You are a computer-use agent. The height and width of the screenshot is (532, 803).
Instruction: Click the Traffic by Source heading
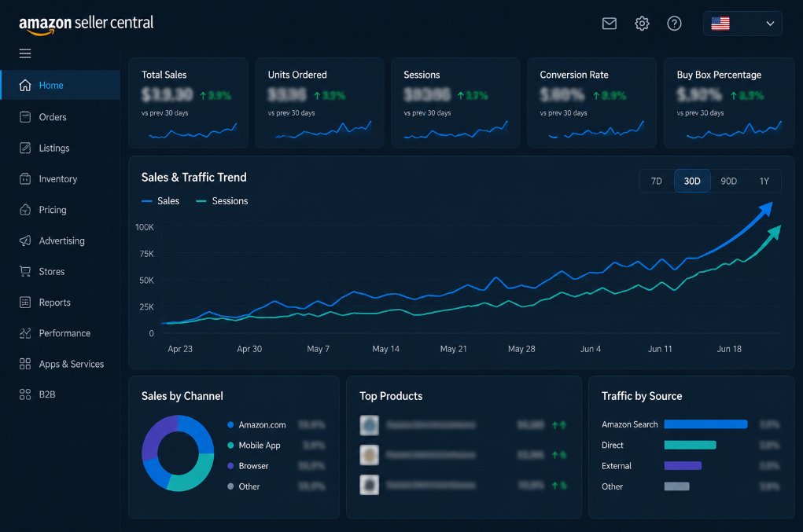(642, 396)
